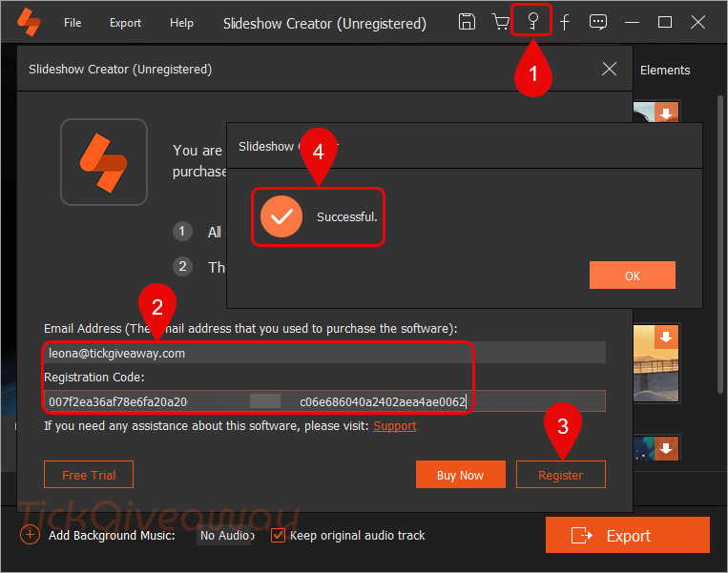Image resolution: width=728 pixels, height=573 pixels.
Task: Open the feedback chat bubble icon
Action: click(x=597, y=22)
